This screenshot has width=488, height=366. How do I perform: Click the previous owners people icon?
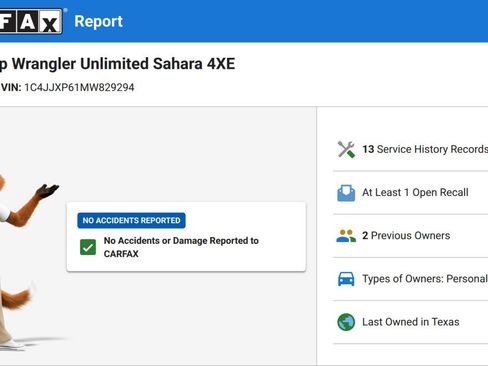coord(346,236)
